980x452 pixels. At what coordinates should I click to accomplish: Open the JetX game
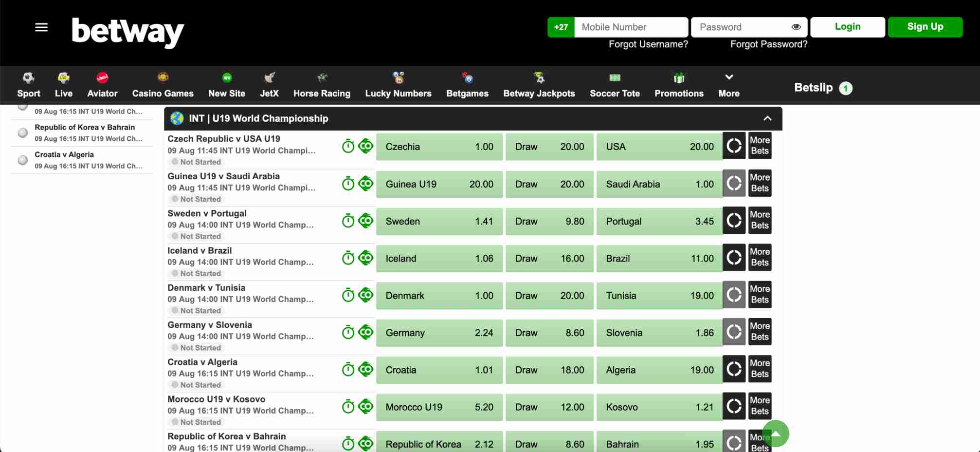[x=269, y=85]
